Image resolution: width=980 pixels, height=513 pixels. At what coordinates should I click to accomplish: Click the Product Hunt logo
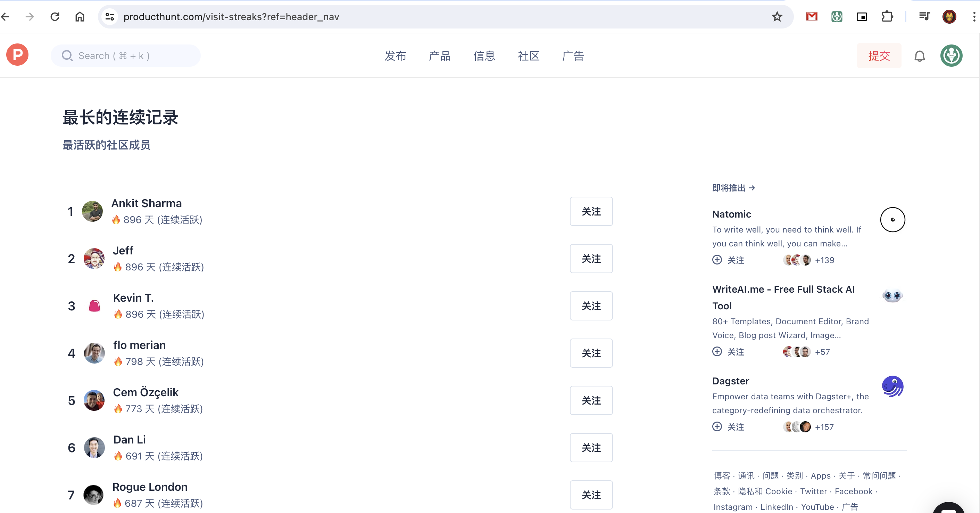(x=17, y=55)
